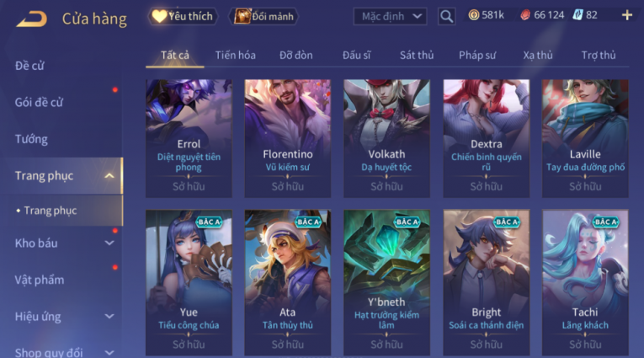This screenshot has width=644, height=358.
Task: Switch to the Pháp sư tab
Action: [x=477, y=55]
